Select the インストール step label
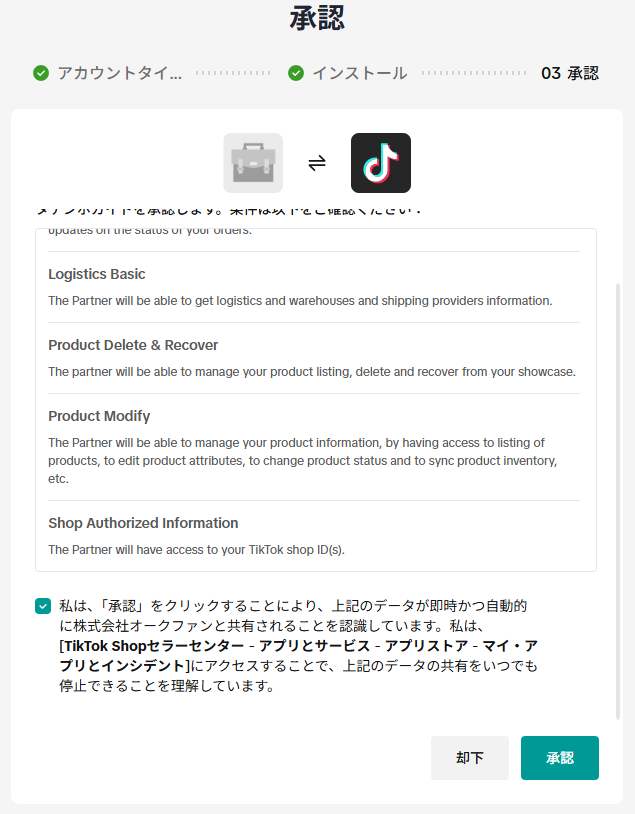The image size is (635, 814). pyautogui.click(x=359, y=73)
